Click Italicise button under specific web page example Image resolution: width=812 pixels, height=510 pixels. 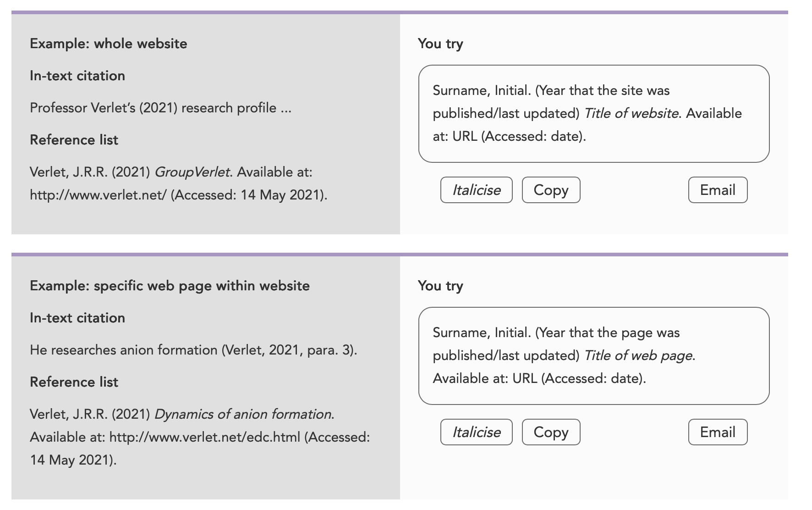476,432
